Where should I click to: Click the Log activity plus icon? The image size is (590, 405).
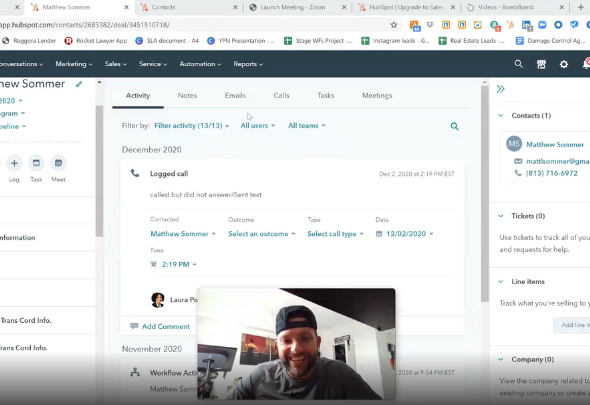coord(14,163)
